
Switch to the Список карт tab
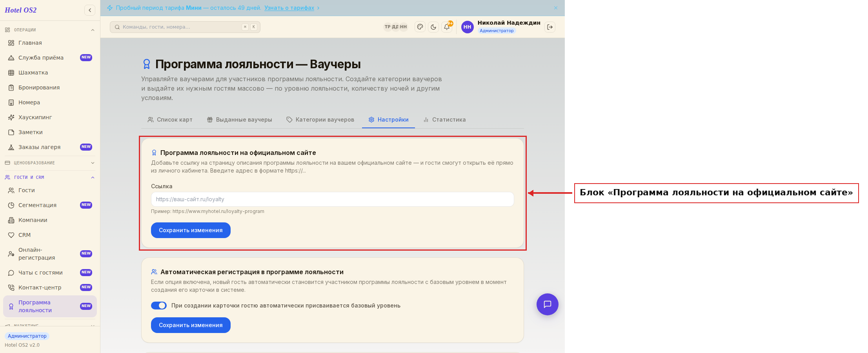coord(170,120)
